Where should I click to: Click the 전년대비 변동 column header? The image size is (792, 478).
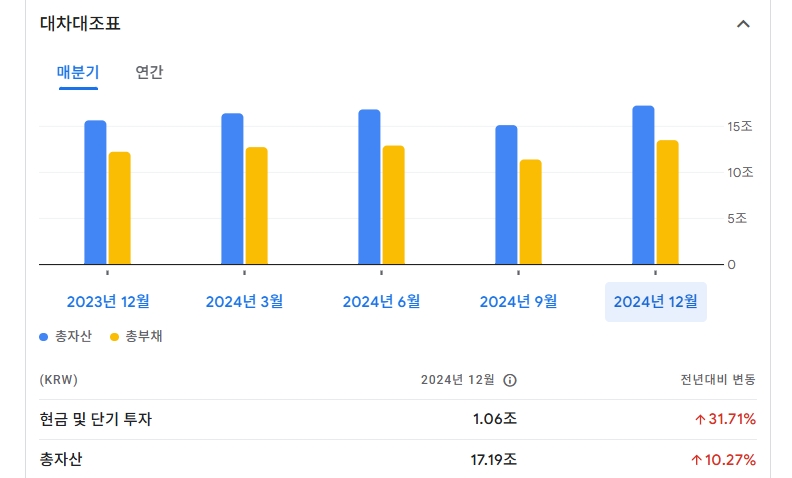pyautogui.click(x=718, y=379)
